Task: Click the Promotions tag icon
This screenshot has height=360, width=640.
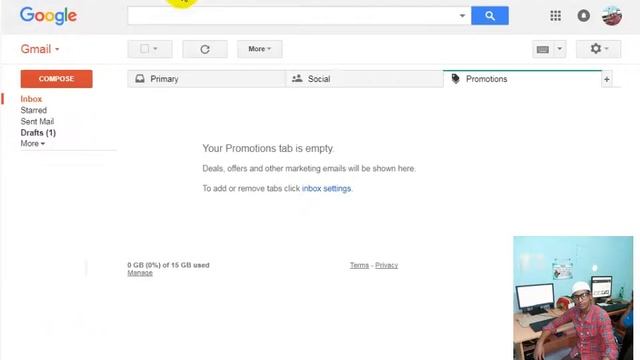Action: pos(456,79)
